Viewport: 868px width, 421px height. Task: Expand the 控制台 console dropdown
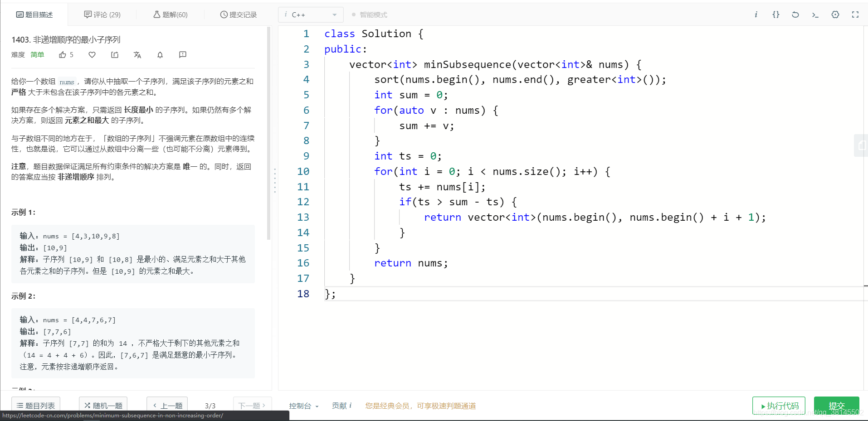coord(304,406)
